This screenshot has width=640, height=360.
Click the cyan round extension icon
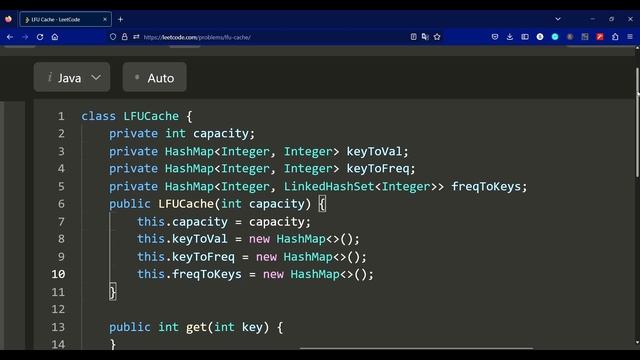555,37
